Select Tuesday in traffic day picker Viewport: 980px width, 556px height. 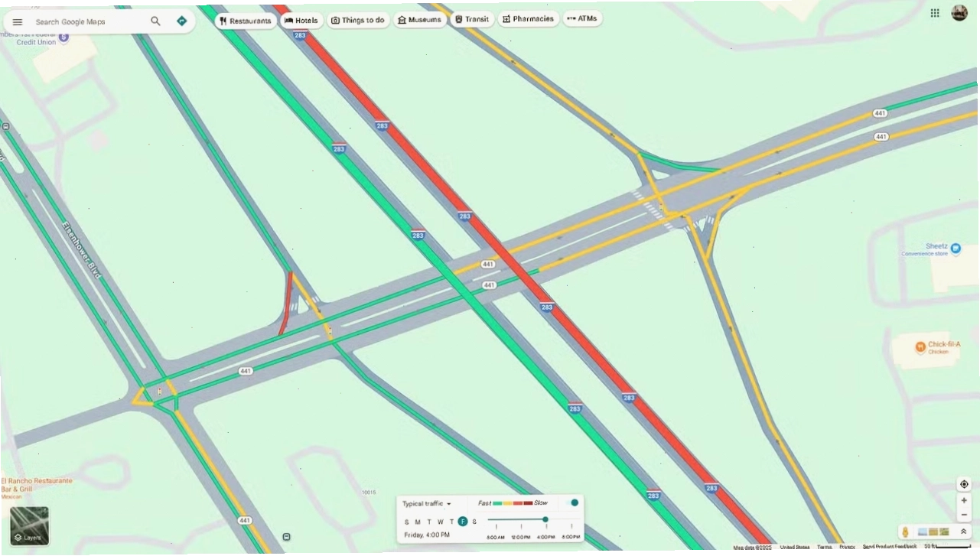(429, 522)
